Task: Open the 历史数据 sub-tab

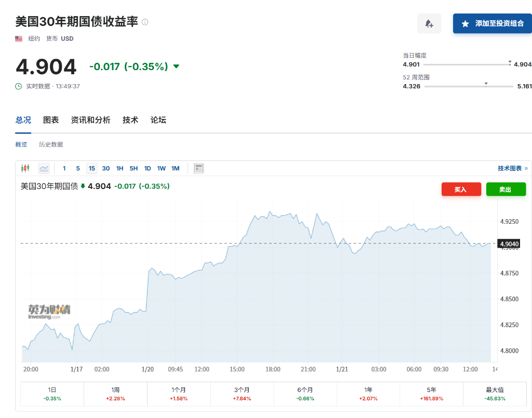Action: coord(51,144)
